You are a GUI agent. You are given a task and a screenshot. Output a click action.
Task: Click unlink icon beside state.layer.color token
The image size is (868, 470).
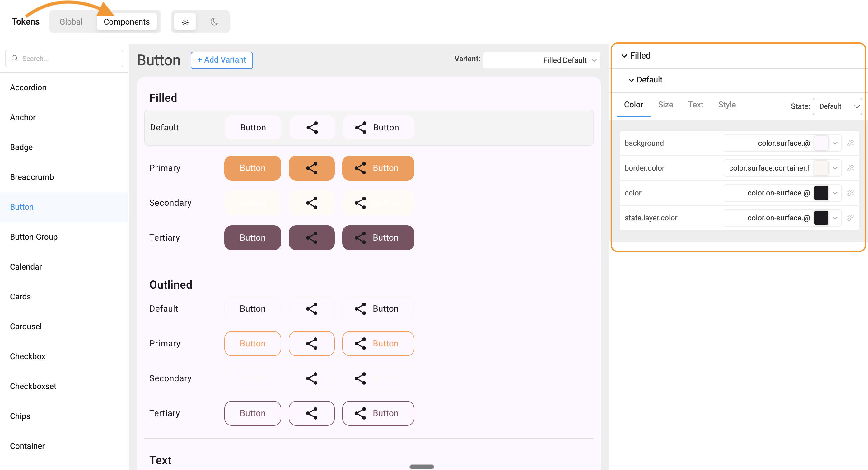850,218
